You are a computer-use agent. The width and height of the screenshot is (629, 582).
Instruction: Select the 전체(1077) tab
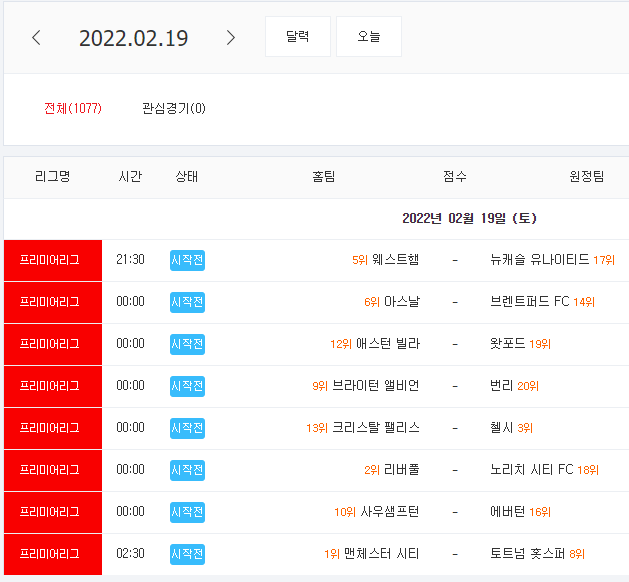pyautogui.click(x=73, y=108)
